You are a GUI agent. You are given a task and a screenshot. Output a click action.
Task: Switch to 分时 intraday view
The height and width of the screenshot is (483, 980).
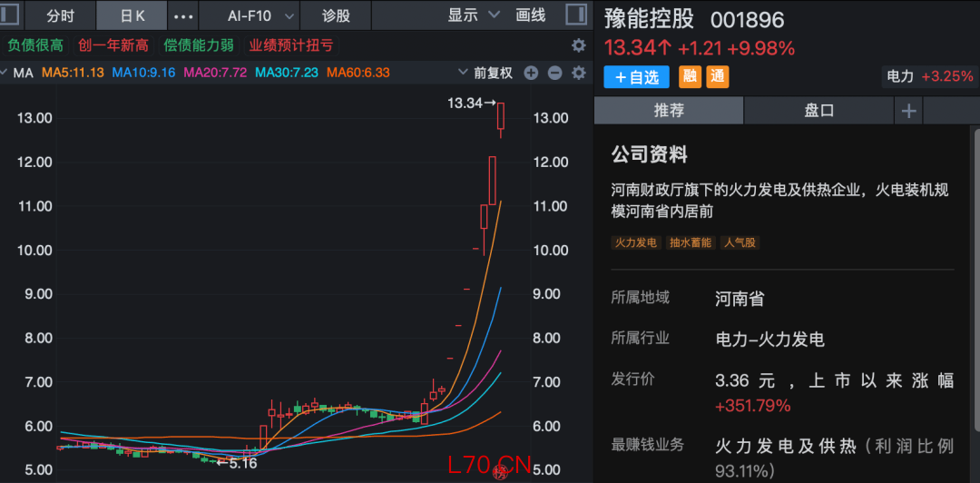point(60,15)
